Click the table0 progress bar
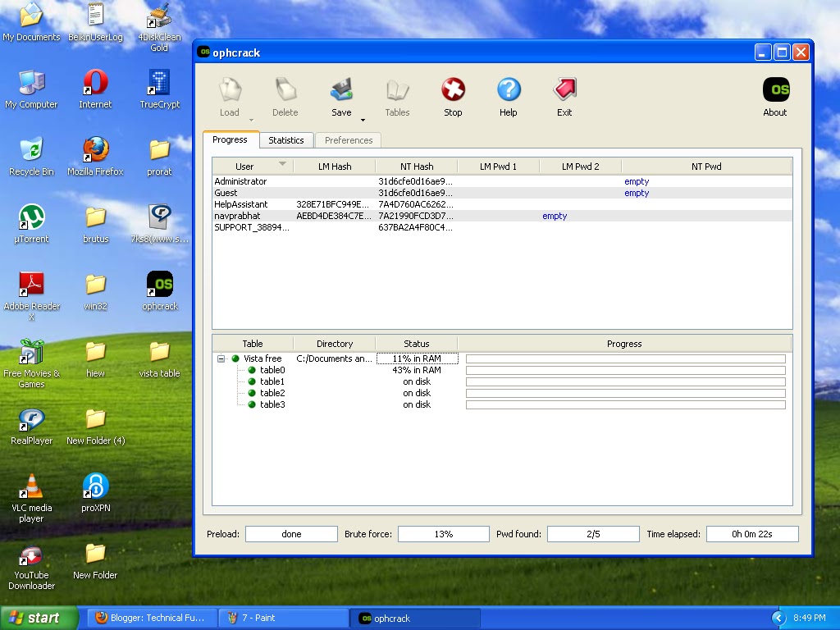 [625, 370]
